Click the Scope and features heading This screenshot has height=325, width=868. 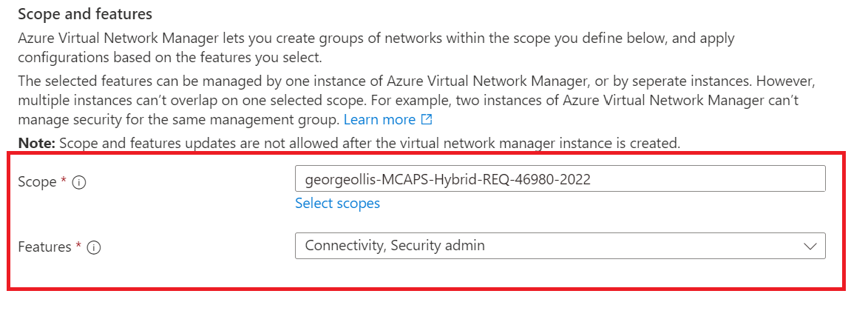[85, 14]
